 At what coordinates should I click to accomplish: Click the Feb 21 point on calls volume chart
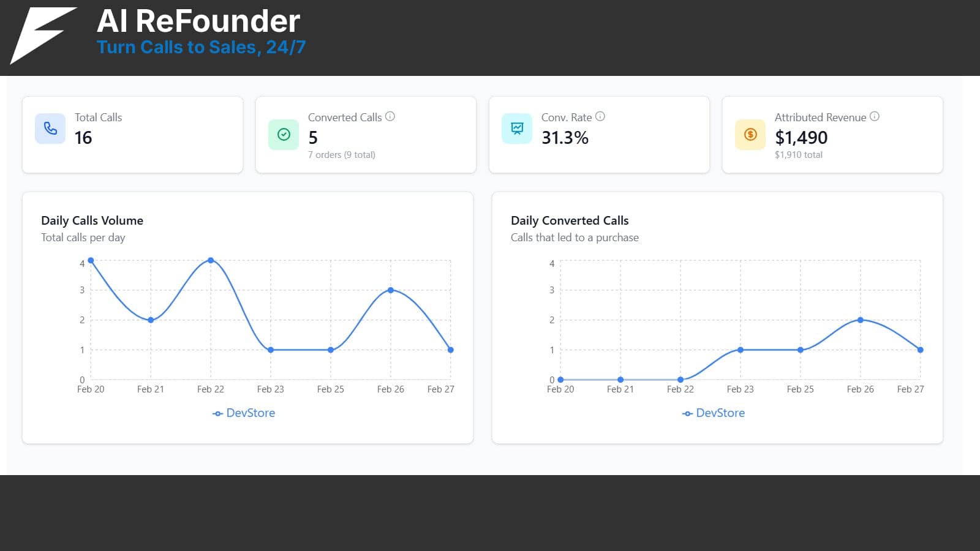(151, 320)
